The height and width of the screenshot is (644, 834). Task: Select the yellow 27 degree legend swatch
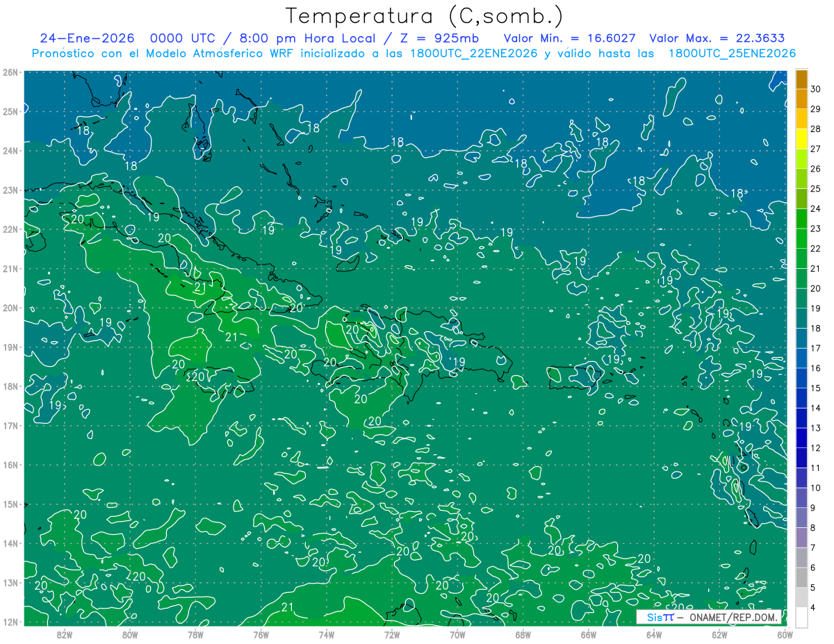(801, 139)
